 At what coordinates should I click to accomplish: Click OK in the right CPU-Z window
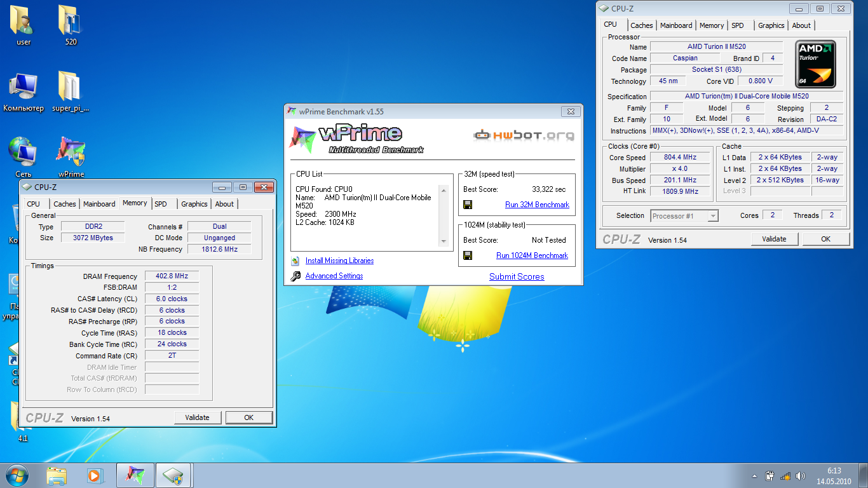825,239
